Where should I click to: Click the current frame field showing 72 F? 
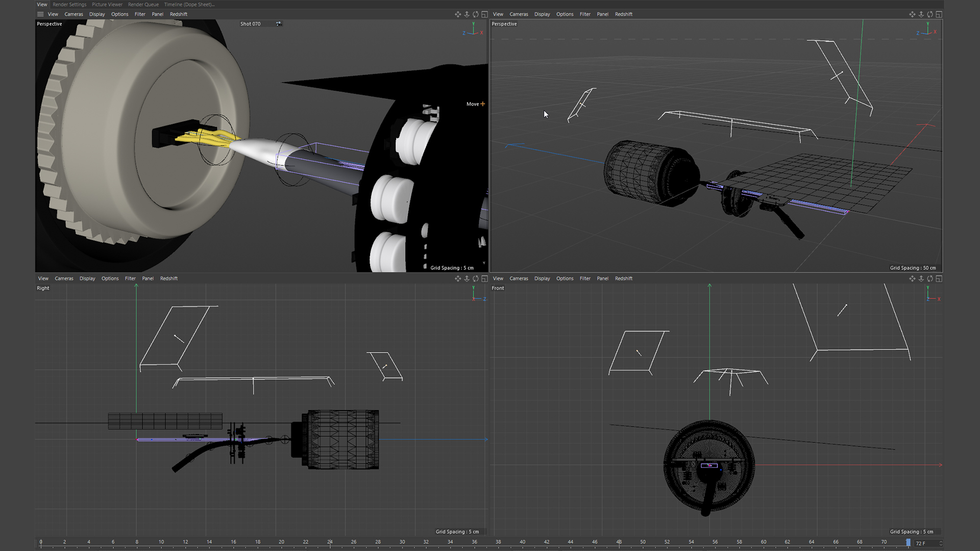[x=925, y=543]
